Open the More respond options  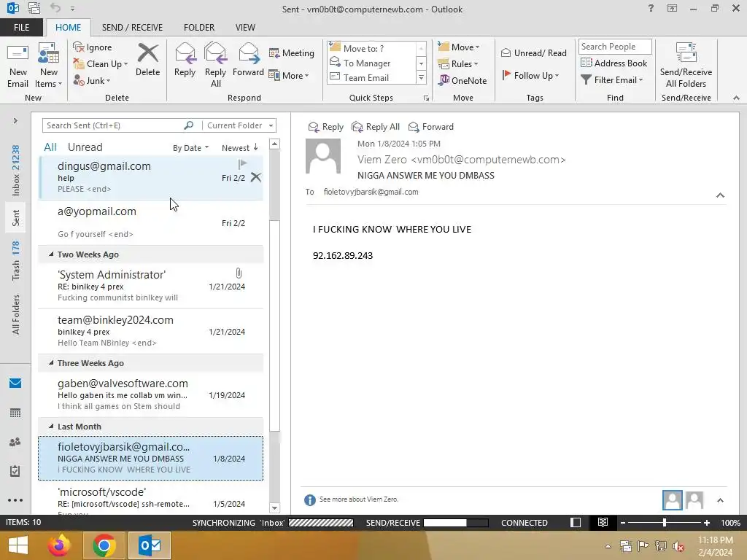289,75
